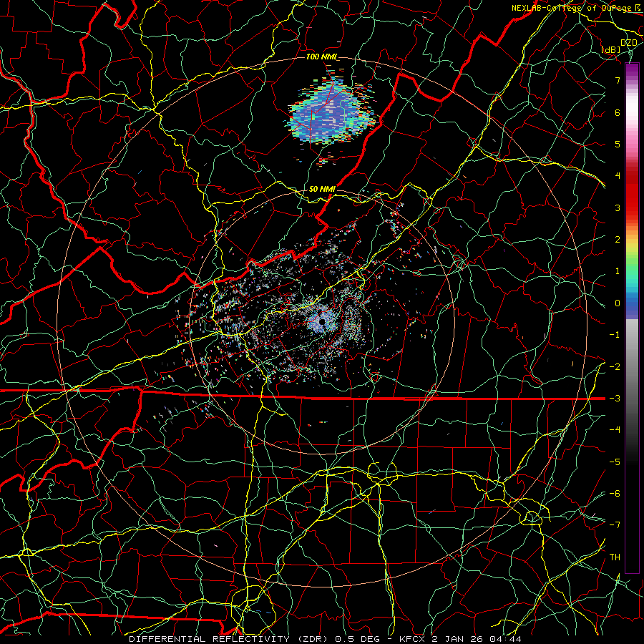The height and width of the screenshot is (644, 644).
Task: Click the DZD [dB] legend title
Action: tap(620, 46)
